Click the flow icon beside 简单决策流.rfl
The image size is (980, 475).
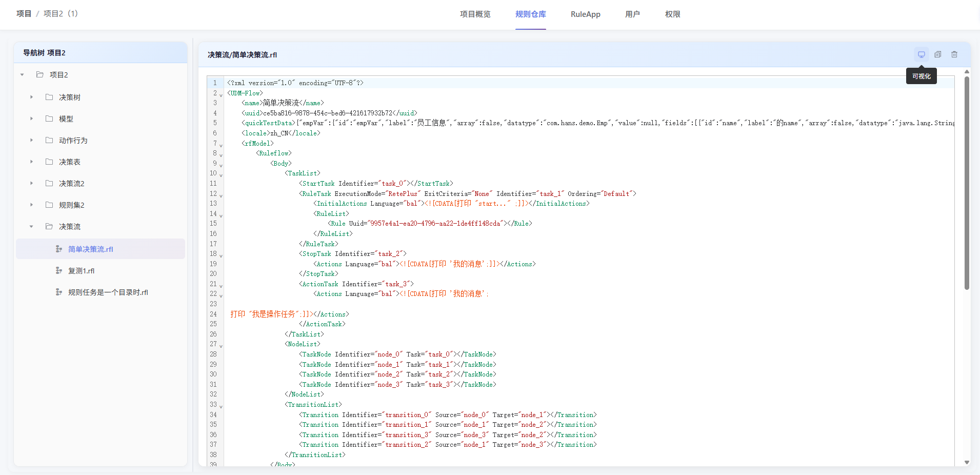coord(59,249)
